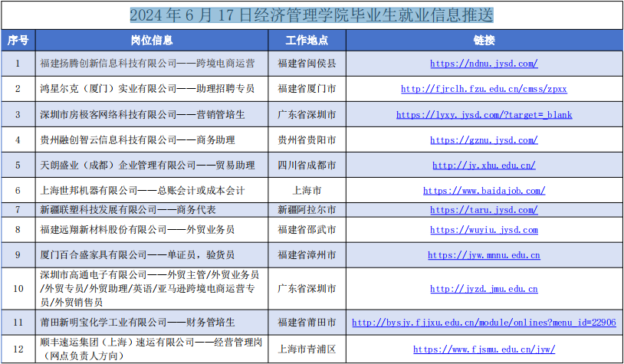The width and height of the screenshot is (624, 364).
Task: Click the 岗位信息 column header
Action: [x=152, y=41]
